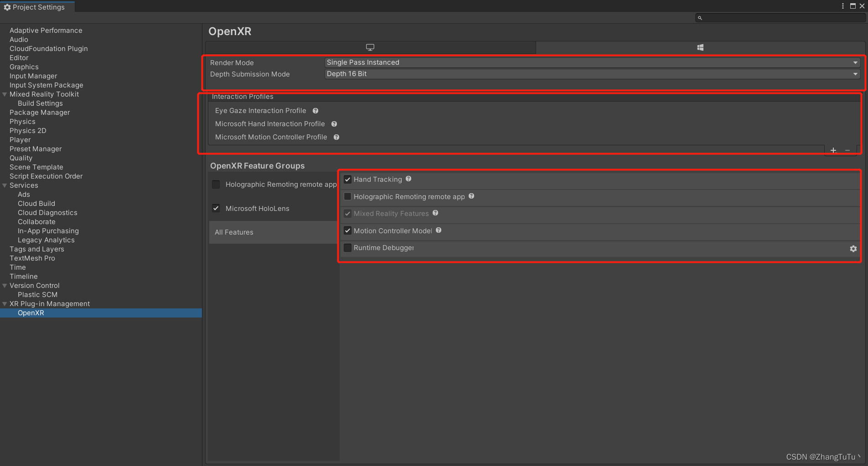Collapse the Services tree section

tap(4, 185)
